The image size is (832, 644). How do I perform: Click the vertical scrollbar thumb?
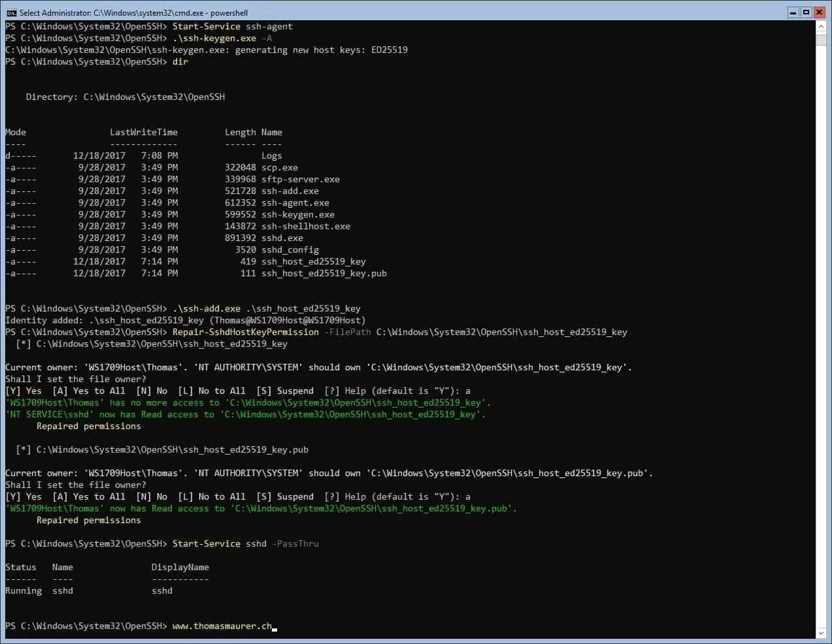[822, 39]
